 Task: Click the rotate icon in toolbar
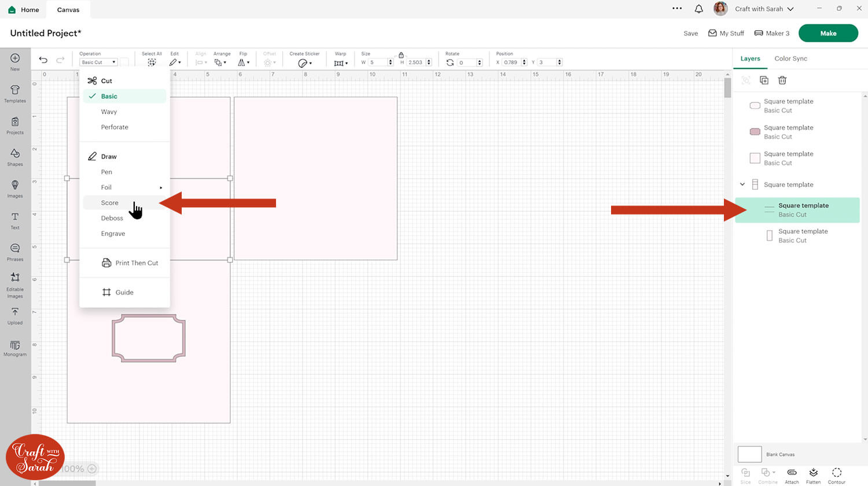450,62
